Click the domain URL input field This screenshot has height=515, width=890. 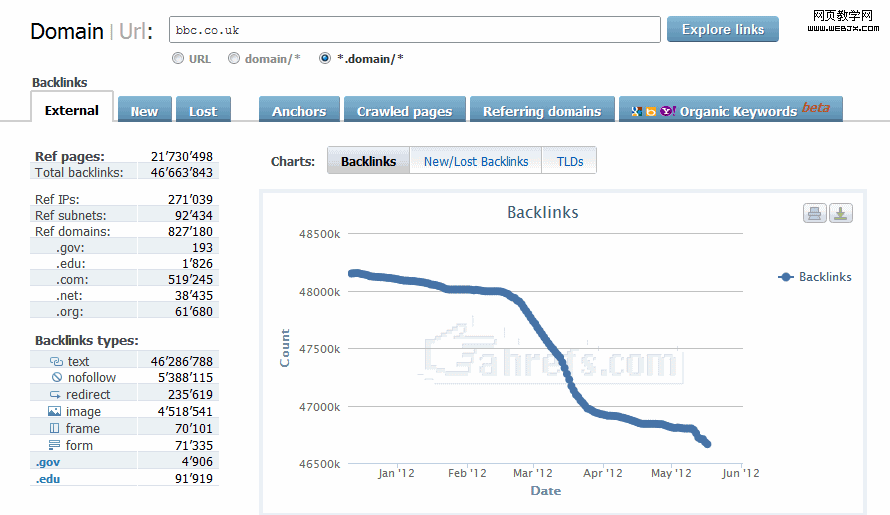tap(414, 30)
